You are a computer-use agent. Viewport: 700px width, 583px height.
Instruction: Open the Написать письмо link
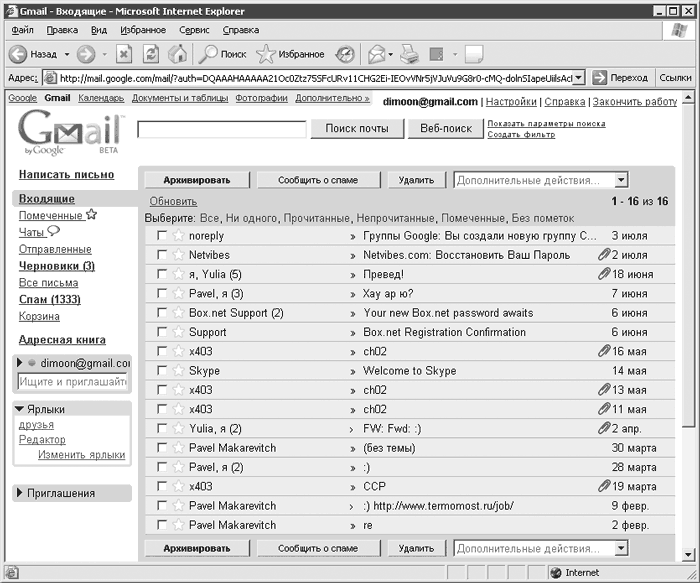point(66,175)
